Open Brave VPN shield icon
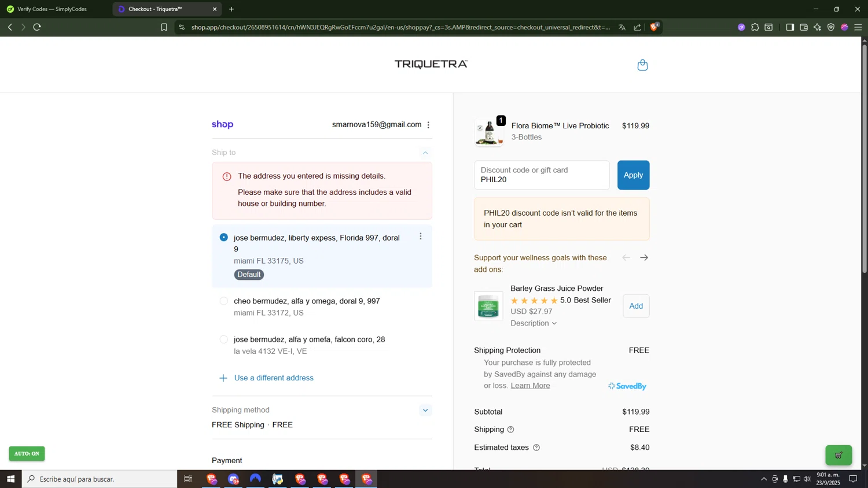Image resolution: width=868 pixels, height=488 pixels. coord(831,27)
